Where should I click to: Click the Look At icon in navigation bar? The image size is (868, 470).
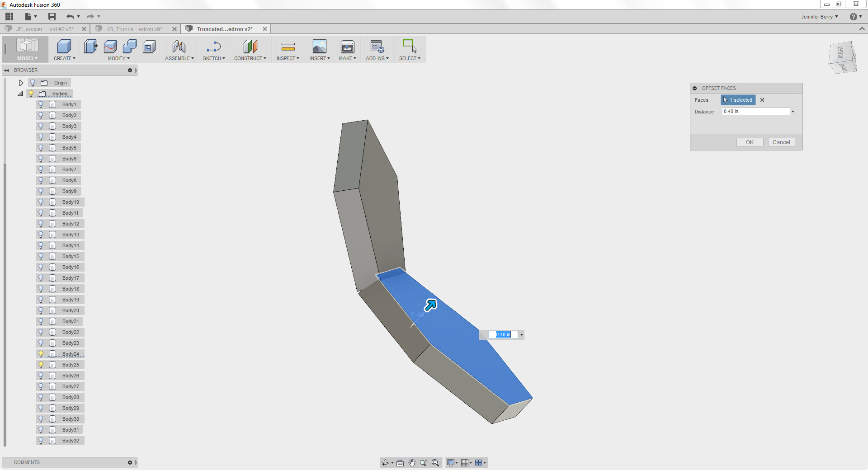(x=400, y=463)
